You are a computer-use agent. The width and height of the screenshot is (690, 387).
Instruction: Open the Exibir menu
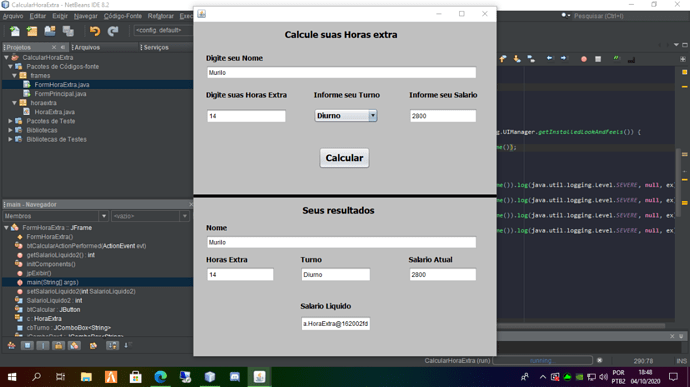click(x=60, y=16)
